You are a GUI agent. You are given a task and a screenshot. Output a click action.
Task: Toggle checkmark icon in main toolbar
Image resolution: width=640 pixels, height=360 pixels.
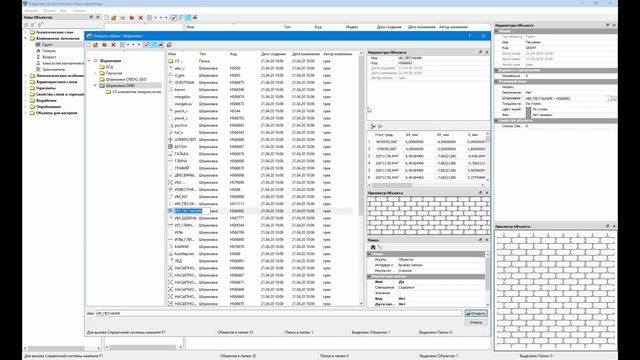(173, 18)
